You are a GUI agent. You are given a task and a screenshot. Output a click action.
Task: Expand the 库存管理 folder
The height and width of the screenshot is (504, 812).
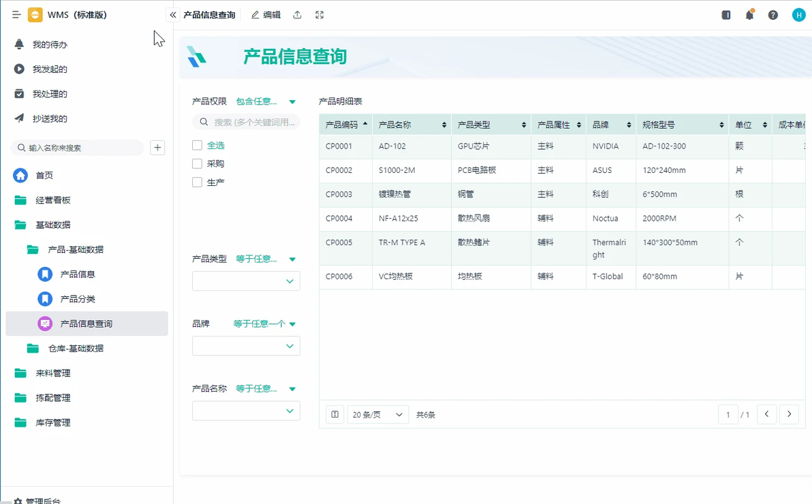(53, 423)
